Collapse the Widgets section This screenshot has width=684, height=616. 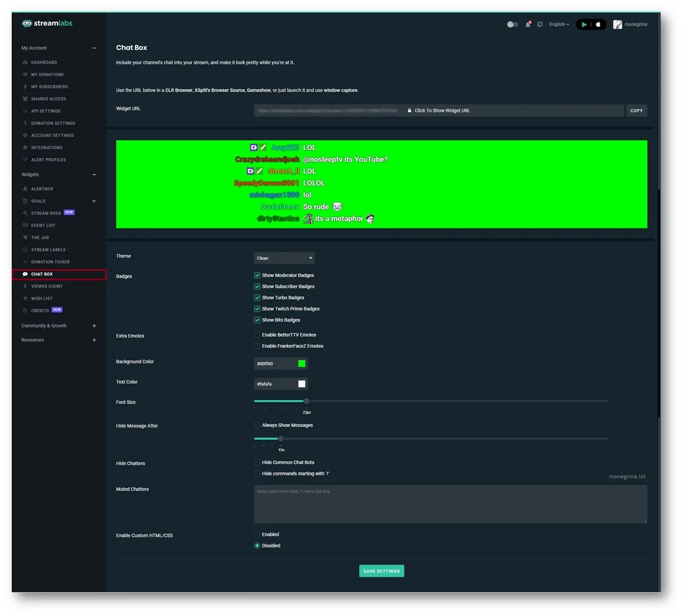(x=94, y=175)
